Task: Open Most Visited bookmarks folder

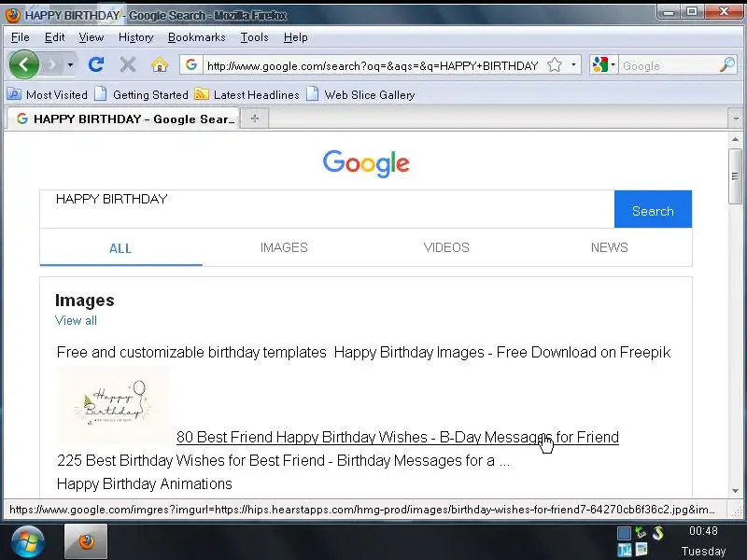Action: pos(48,95)
